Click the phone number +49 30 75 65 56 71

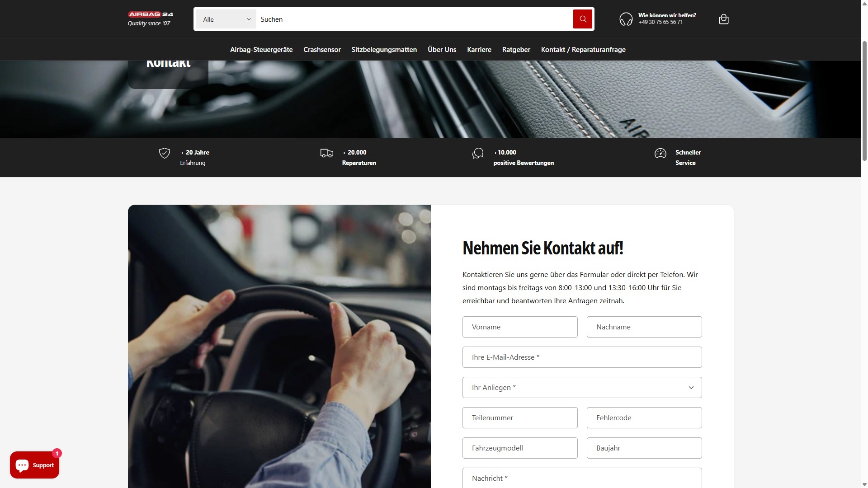click(x=660, y=22)
